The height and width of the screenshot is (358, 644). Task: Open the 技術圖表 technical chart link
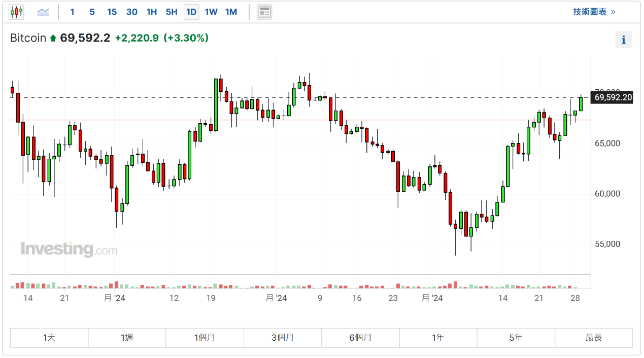594,12
